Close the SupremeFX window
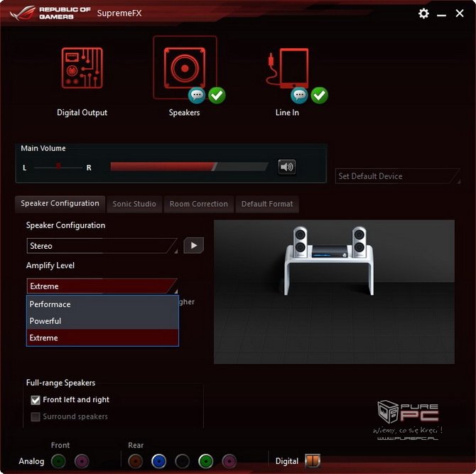Screen dimensions: 476x474 [x=460, y=13]
